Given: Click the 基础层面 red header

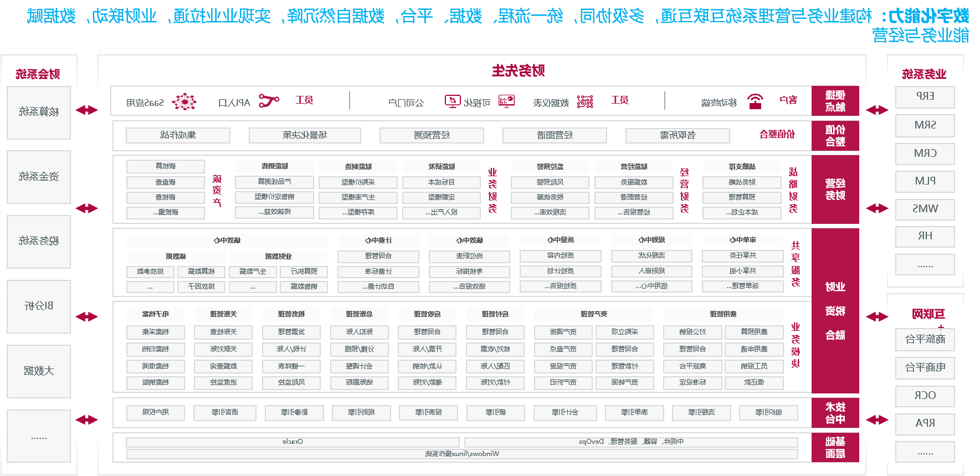Looking at the screenshot, I should 835,448.
